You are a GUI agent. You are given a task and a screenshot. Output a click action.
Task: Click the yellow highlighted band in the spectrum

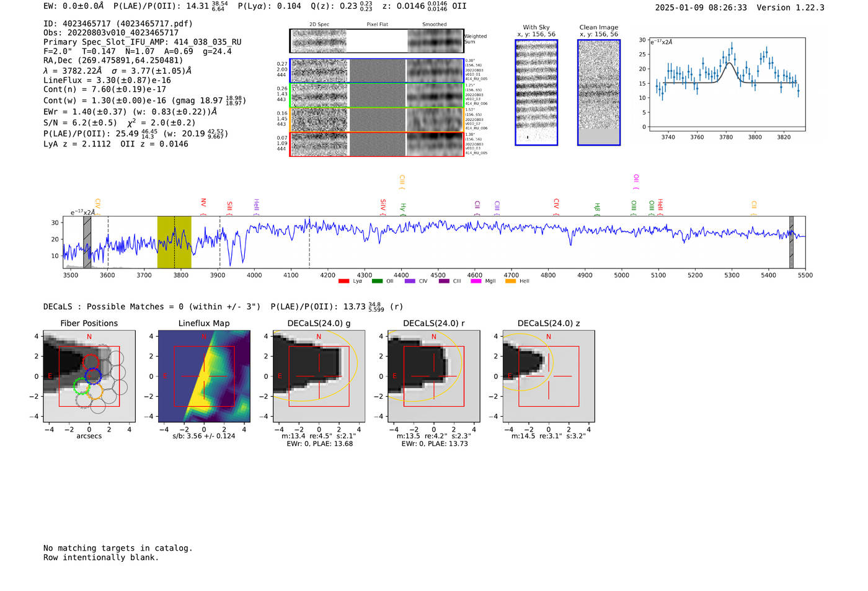(174, 242)
